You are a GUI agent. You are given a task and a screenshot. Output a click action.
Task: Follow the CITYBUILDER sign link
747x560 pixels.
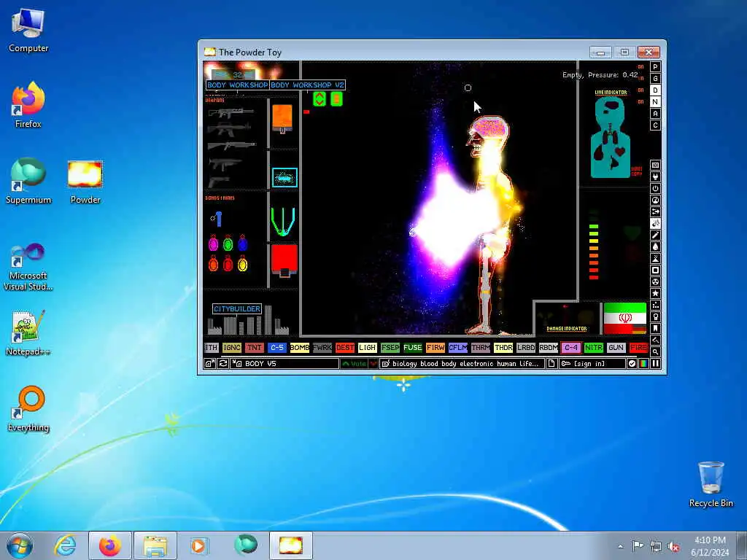pos(237,309)
